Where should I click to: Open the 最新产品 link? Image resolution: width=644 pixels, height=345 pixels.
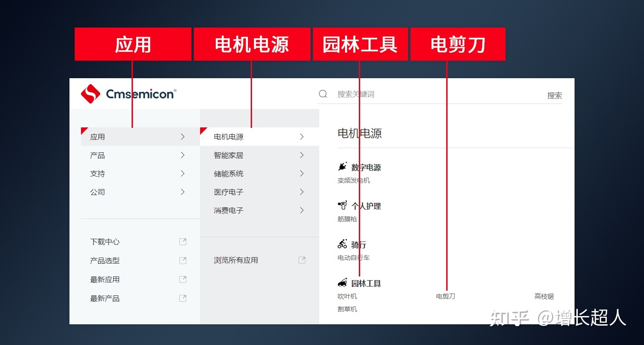coord(105,298)
